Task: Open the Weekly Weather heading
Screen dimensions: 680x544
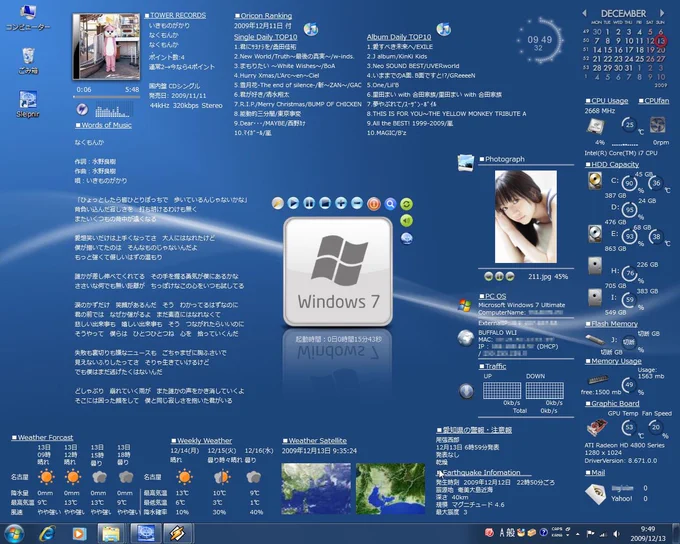Action: point(202,441)
